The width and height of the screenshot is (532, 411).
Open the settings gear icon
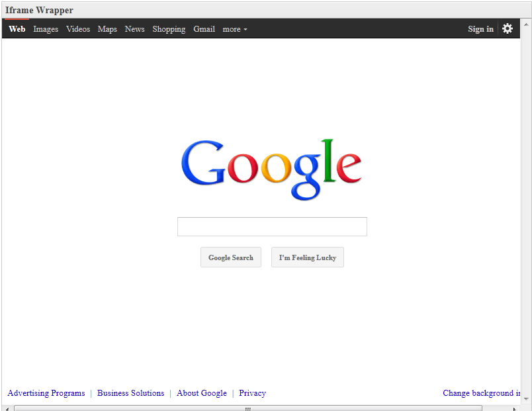point(508,28)
